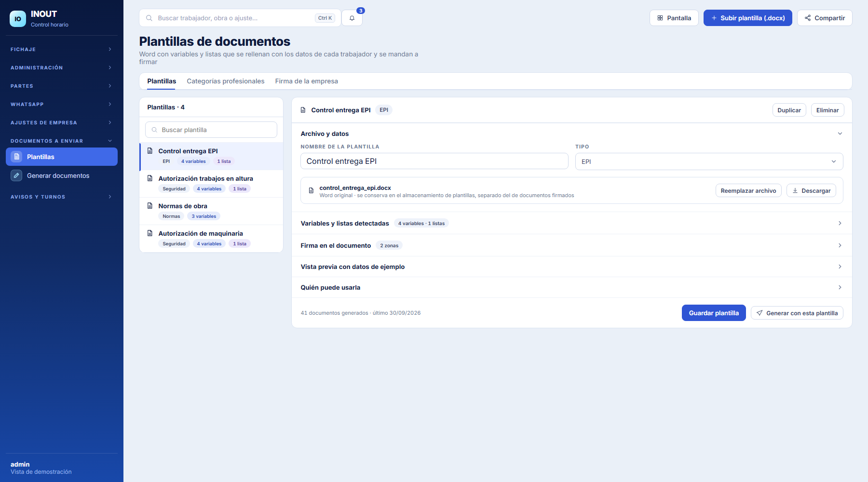The height and width of the screenshot is (482, 868).
Task: Click the search magnifier in the top search bar
Action: tap(149, 18)
